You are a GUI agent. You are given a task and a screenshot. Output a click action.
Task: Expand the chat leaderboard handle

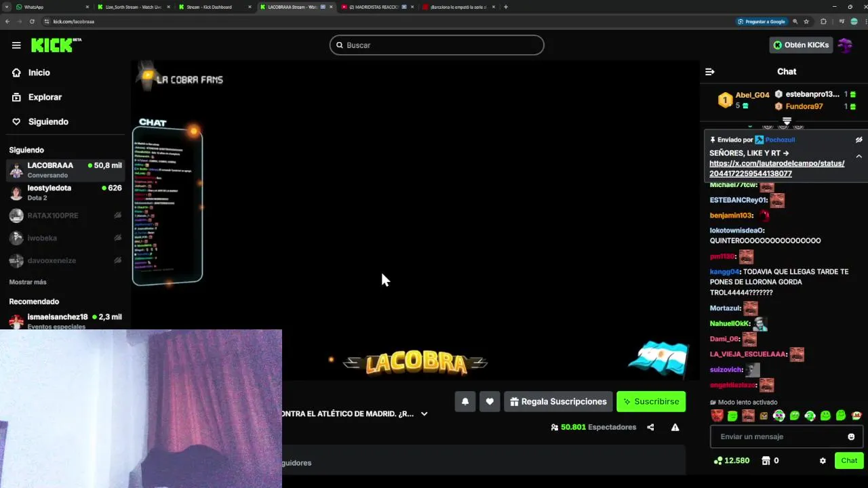tap(787, 121)
